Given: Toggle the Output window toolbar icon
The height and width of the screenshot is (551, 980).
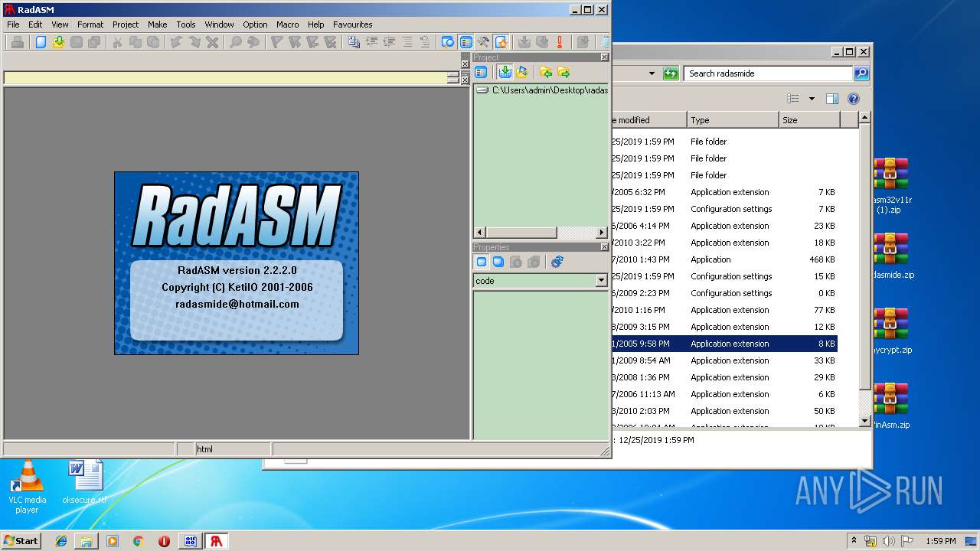Looking at the screenshot, I should (x=448, y=42).
